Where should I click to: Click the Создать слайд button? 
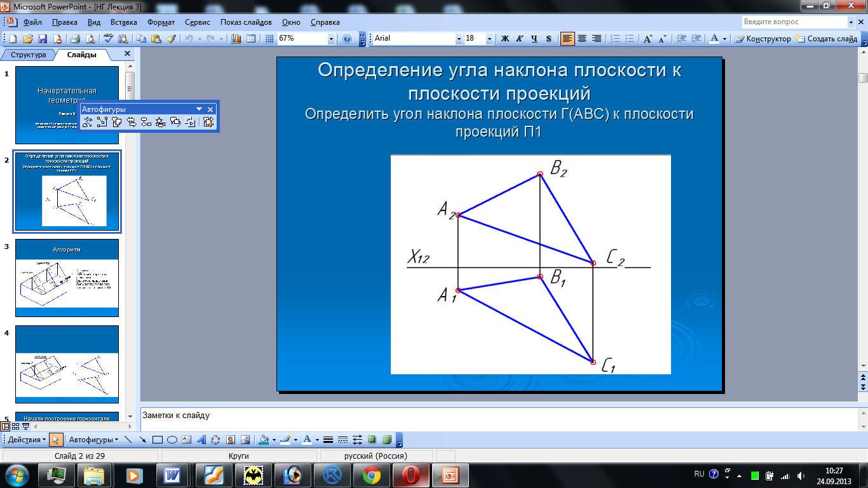pos(827,39)
